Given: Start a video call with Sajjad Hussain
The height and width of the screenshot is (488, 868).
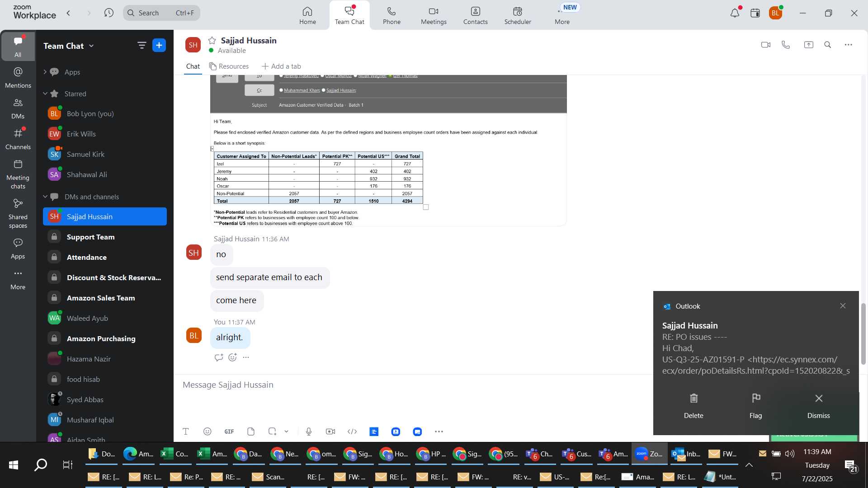Looking at the screenshot, I should tap(765, 45).
